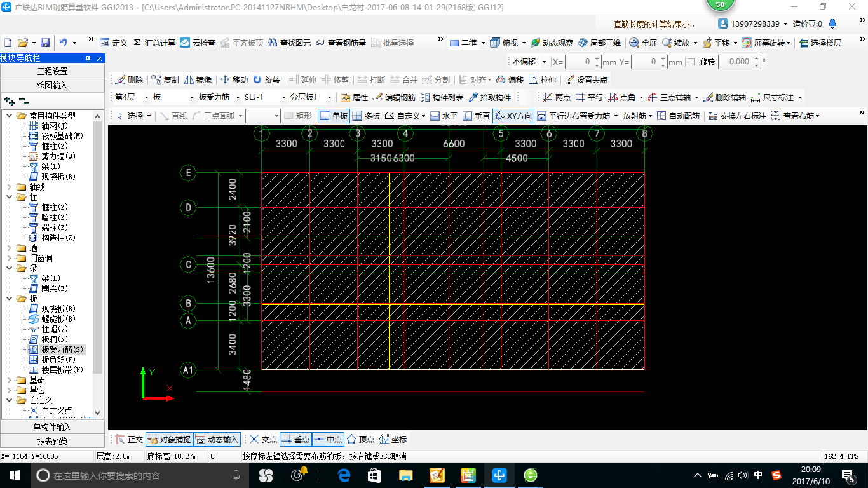Open 选择楼层 floor selection
Viewport: 868px width, 488px height.
coord(820,43)
